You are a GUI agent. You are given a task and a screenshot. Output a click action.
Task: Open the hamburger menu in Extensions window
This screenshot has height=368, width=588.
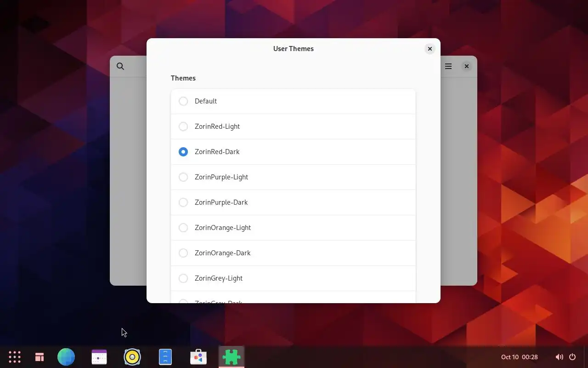point(448,66)
